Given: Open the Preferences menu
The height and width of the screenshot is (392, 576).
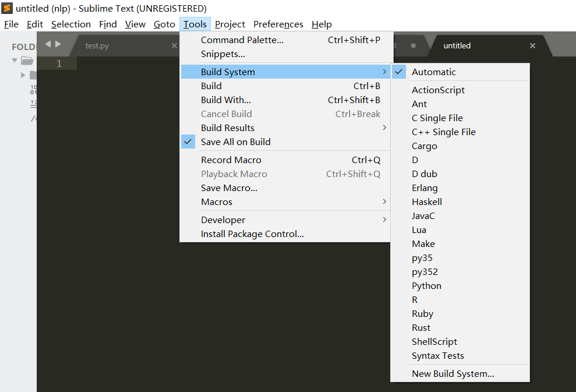Looking at the screenshot, I should [x=278, y=24].
